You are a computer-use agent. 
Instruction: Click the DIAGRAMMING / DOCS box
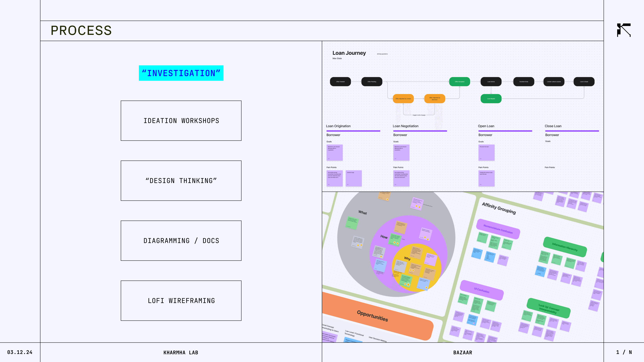(x=181, y=241)
